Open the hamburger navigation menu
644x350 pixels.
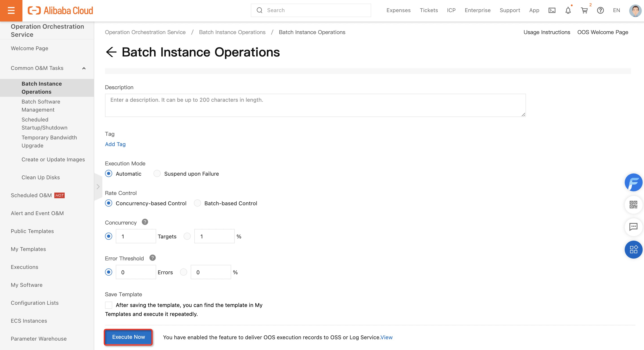point(11,11)
